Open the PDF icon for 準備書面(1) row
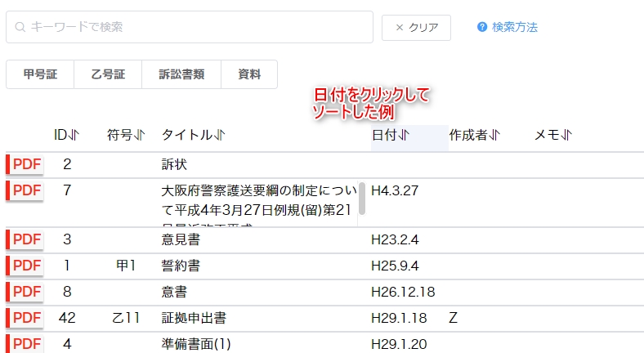This screenshot has height=353, width=644. (25, 344)
